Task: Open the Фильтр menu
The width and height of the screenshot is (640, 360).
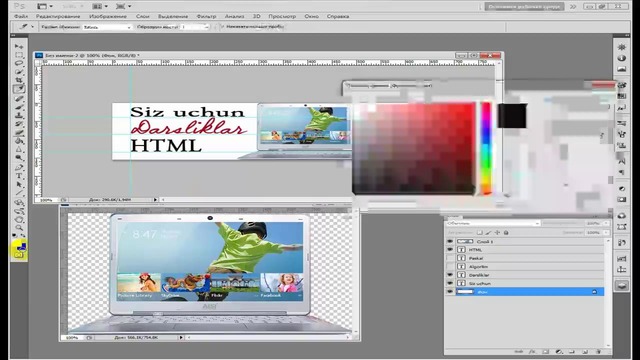Action: pos(206,16)
